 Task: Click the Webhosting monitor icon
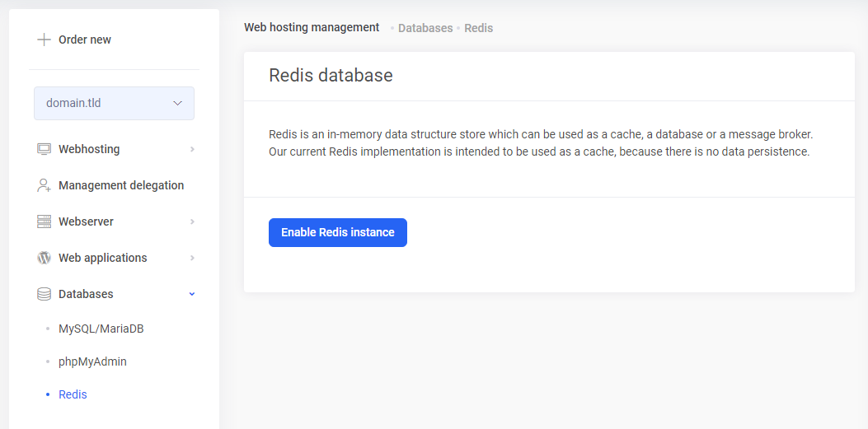pos(45,149)
